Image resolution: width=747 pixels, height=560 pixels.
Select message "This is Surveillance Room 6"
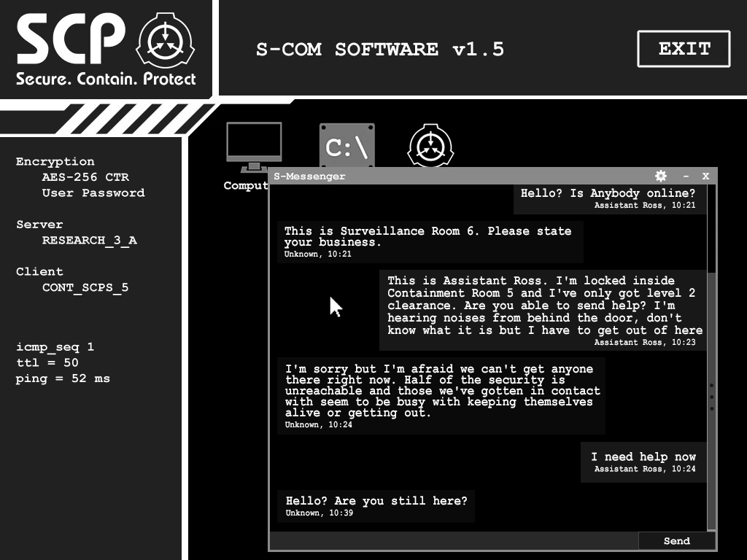[x=430, y=242]
